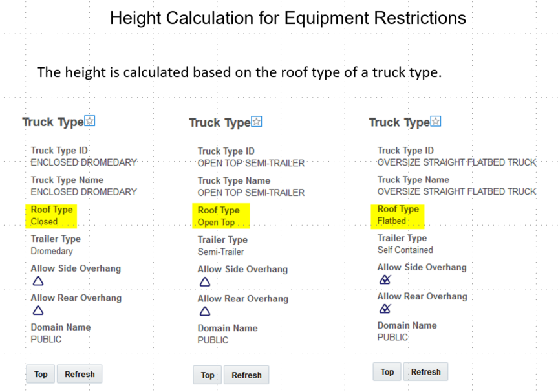Viewport: 558px width, 392px height.
Task: Click the Open Top Semi-Trailer Rear Overhang triangle
Action: pos(205,311)
